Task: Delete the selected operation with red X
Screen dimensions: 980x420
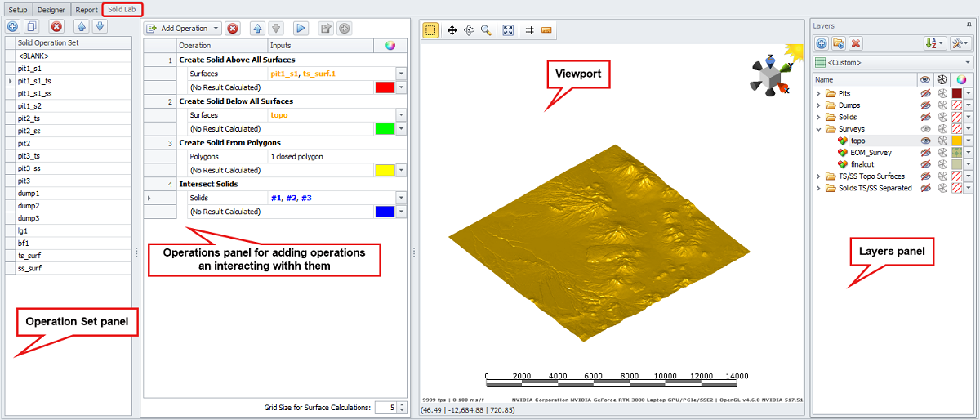Action: coord(233,29)
